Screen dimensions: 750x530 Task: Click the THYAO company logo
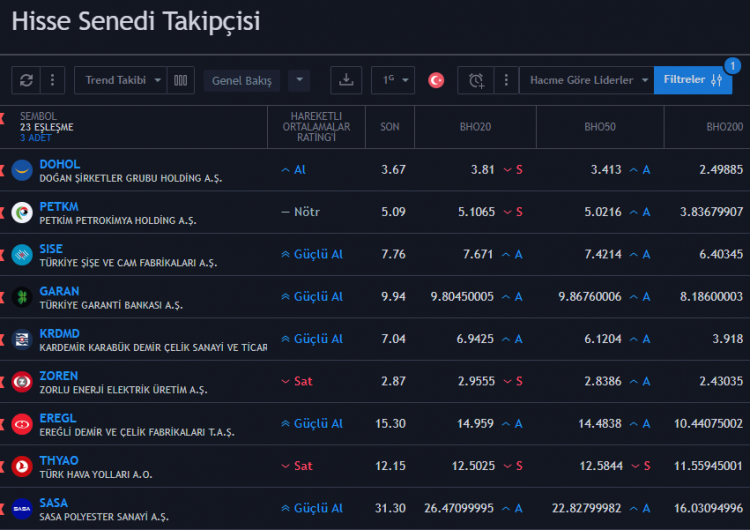(x=22, y=466)
